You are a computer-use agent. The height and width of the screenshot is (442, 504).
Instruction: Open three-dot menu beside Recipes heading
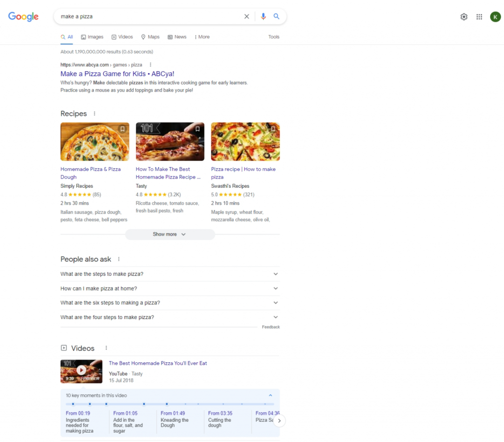pyautogui.click(x=94, y=114)
